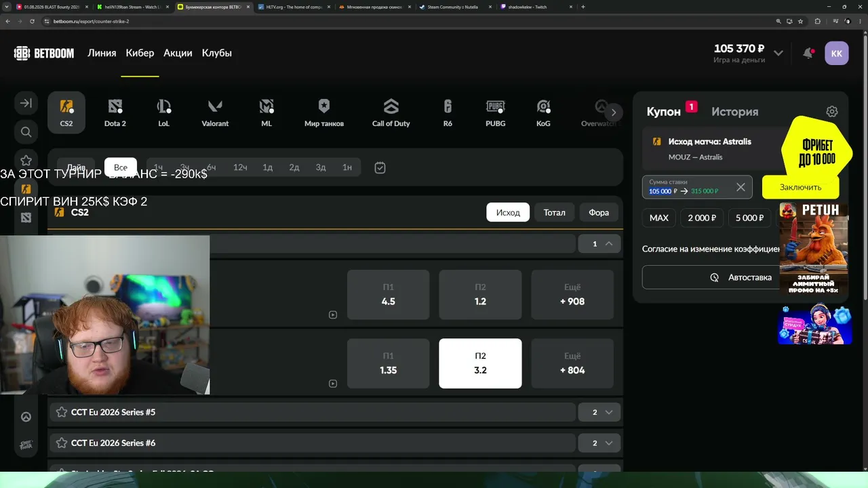Image resolution: width=868 pixels, height=488 pixels.
Task: Expand the balance dropdown chevron
Action: click(x=778, y=54)
